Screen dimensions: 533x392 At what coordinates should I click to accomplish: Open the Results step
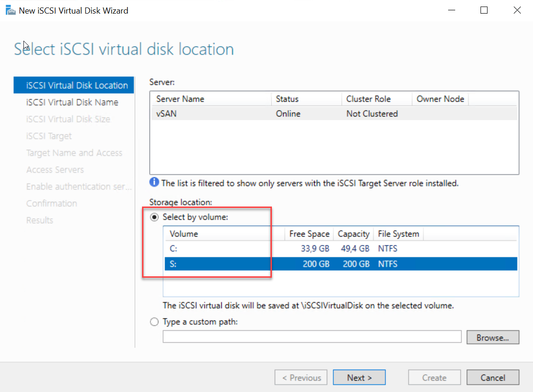(40, 221)
